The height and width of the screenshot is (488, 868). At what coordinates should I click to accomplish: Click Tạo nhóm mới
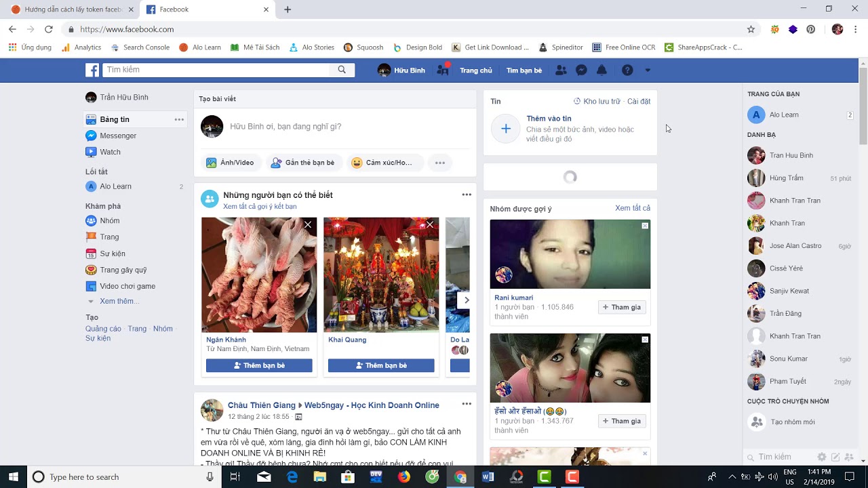pyautogui.click(x=792, y=422)
